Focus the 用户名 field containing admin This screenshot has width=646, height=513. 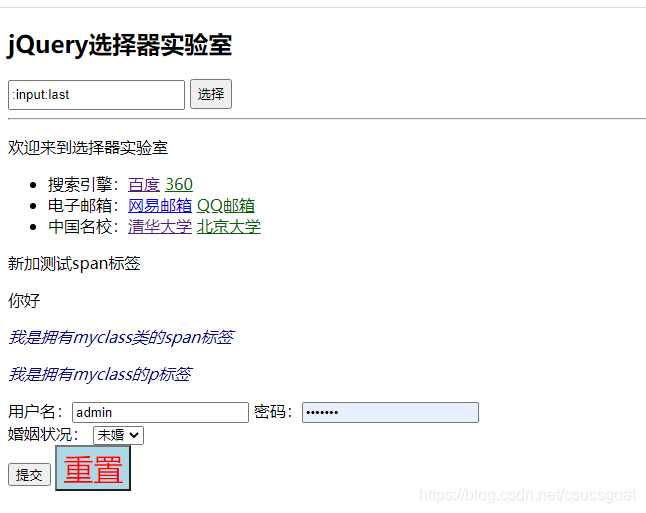(x=160, y=412)
